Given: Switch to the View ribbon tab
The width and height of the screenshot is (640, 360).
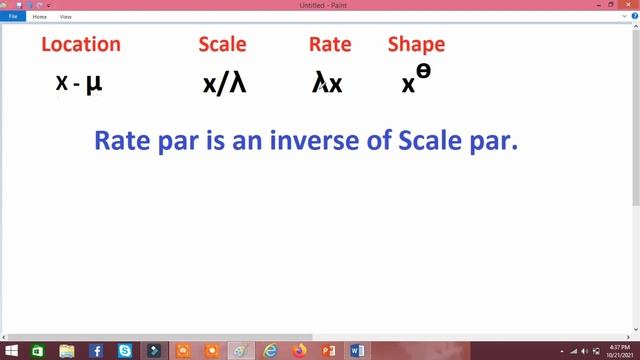Looking at the screenshot, I should click(x=65, y=17).
